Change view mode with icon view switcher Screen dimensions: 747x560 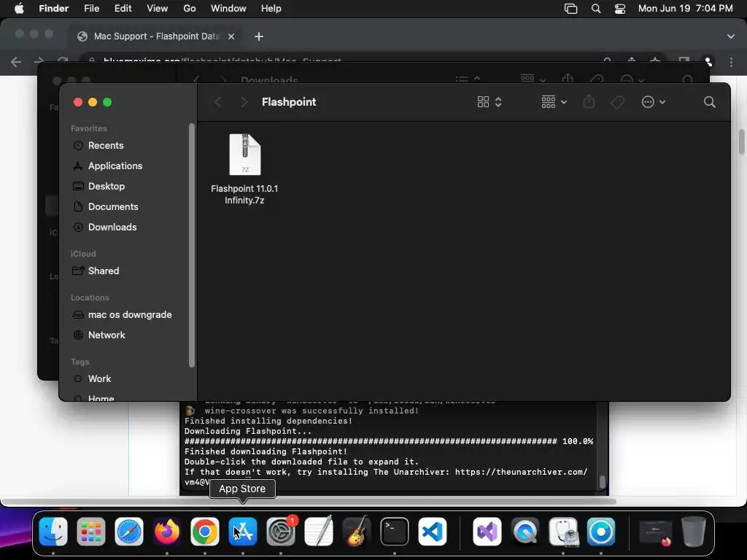tap(489, 102)
